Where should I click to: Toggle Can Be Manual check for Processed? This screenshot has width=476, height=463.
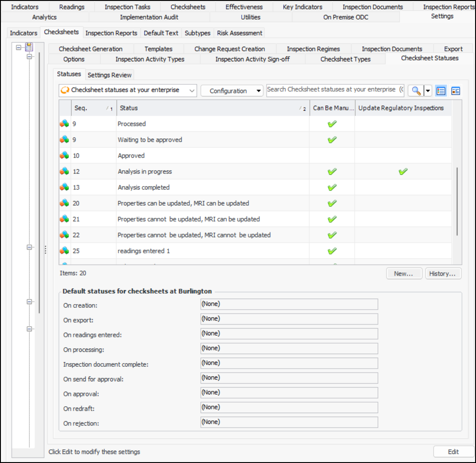tap(332, 124)
